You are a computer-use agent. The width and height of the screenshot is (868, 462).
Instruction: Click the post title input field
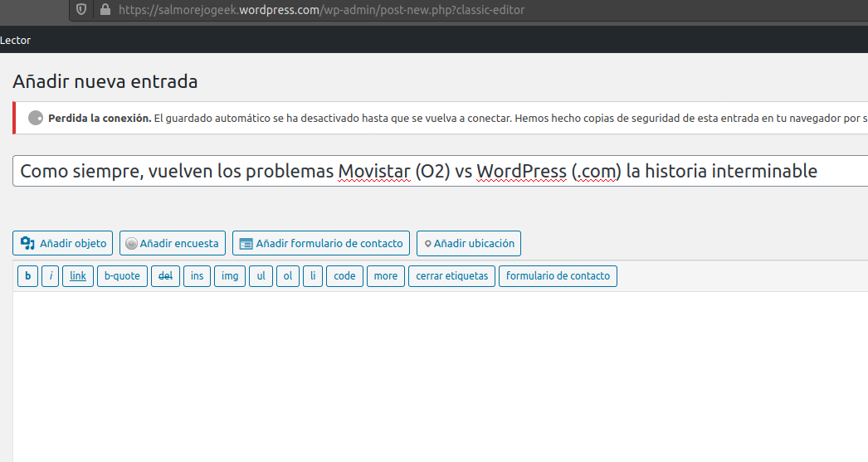point(440,172)
